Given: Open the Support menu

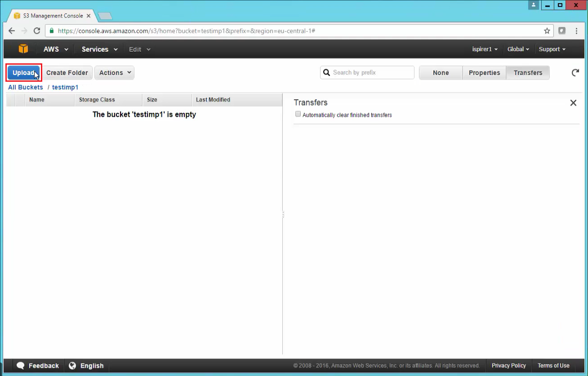Looking at the screenshot, I should tap(552, 49).
